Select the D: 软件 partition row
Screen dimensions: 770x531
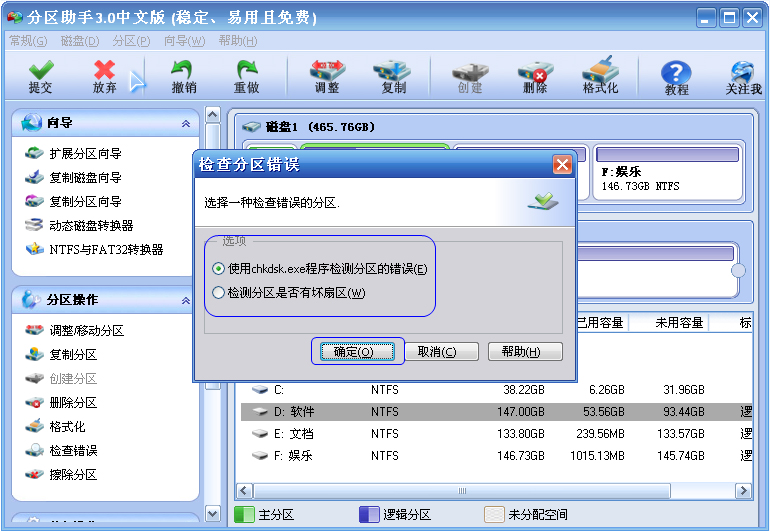point(496,412)
